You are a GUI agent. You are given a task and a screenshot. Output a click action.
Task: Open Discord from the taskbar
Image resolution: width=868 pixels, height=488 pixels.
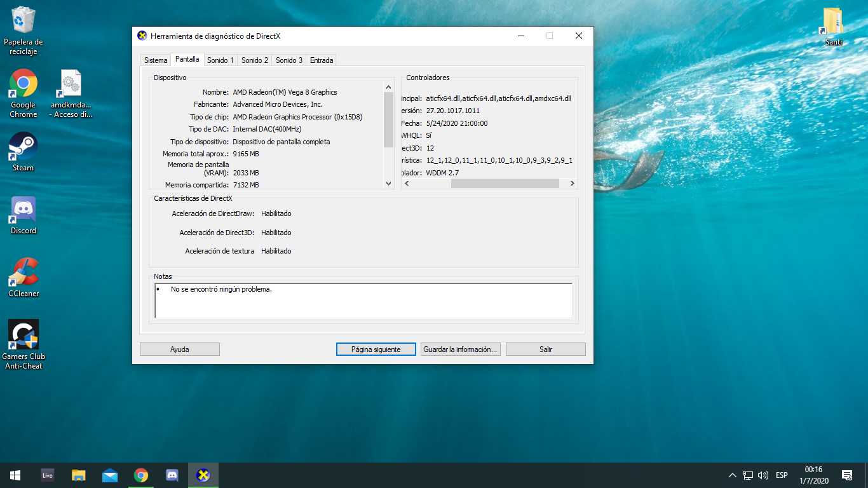click(172, 475)
